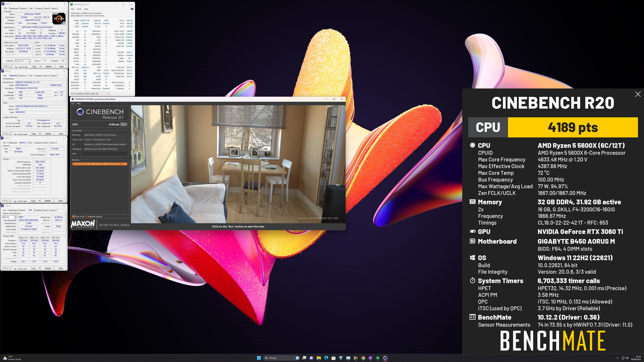Launch Microsoft Edge from the taskbar
The image size is (644, 362).
326,358
